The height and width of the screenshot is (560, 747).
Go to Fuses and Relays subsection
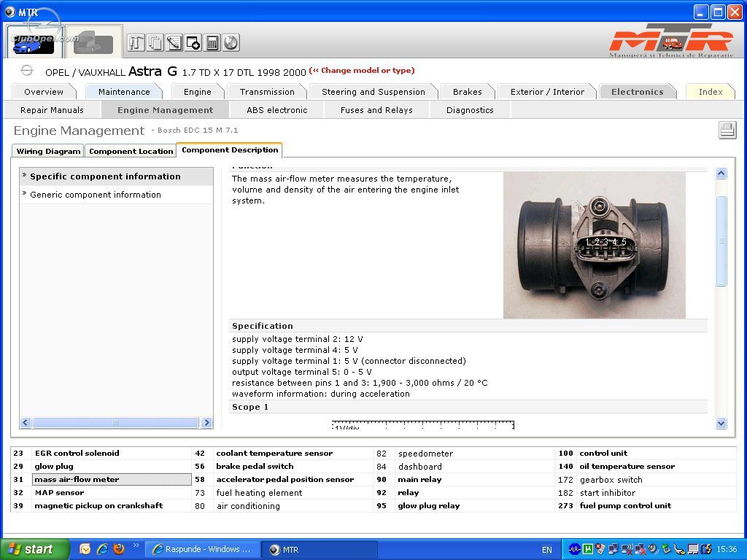click(x=376, y=110)
